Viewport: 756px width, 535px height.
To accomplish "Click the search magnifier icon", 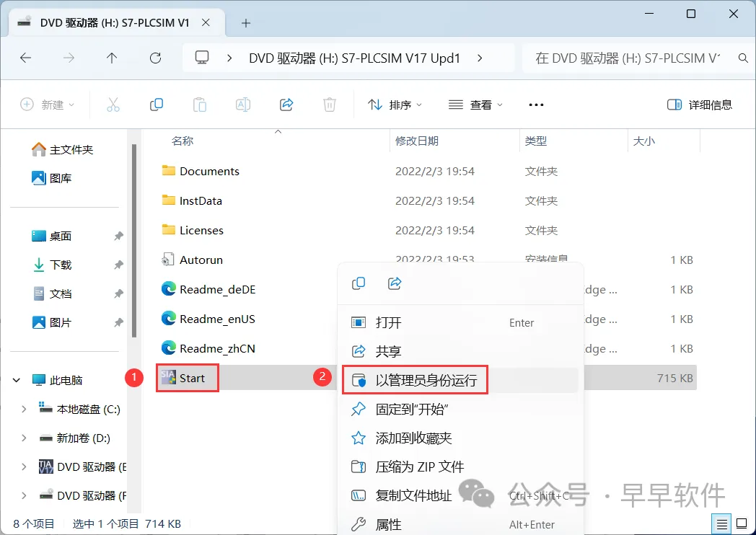I will click(743, 58).
